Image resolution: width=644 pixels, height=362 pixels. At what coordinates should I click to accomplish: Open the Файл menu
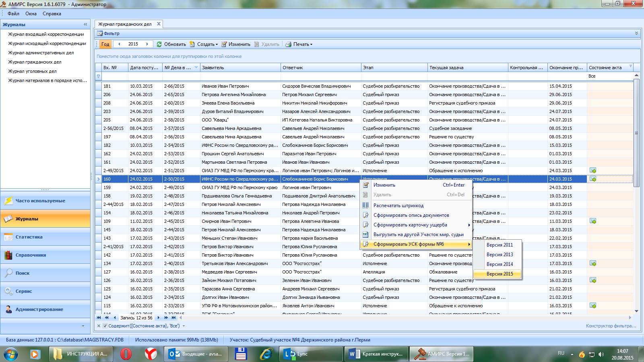tap(13, 14)
